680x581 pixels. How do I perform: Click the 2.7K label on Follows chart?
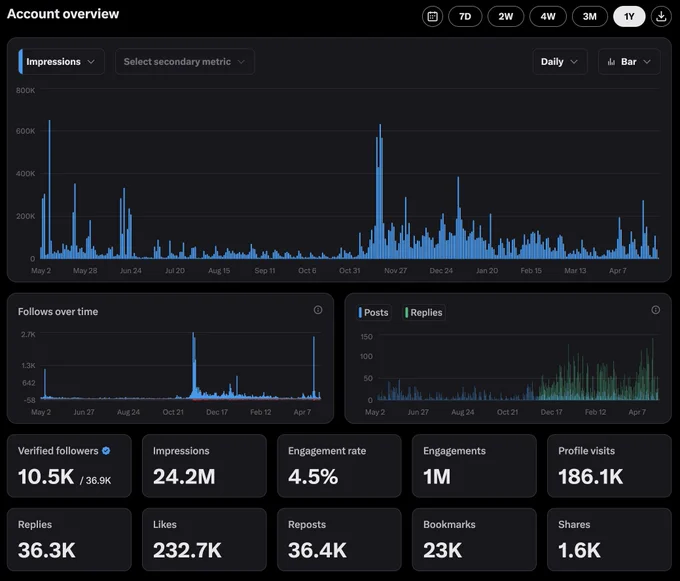coord(28,334)
